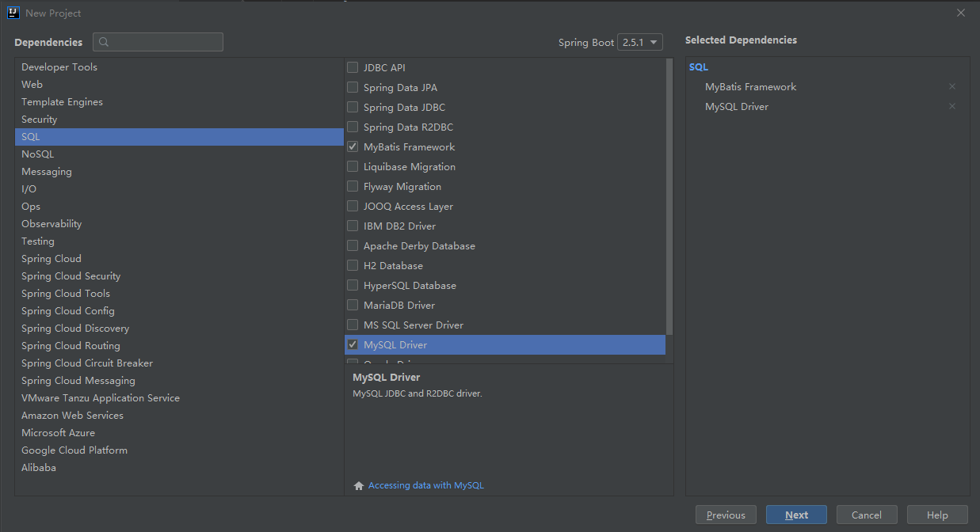Choose the Spring Cloud Routing category
The width and height of the screenshot is (980, 532).
(179, 346)
